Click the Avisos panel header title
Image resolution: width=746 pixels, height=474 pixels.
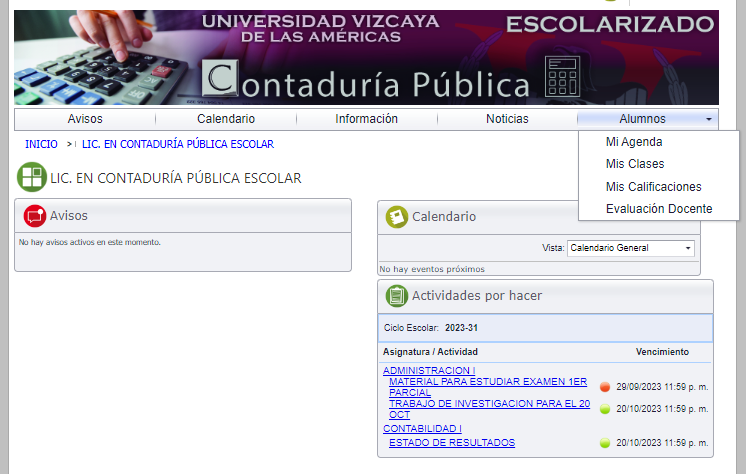[x=69, y=216]
